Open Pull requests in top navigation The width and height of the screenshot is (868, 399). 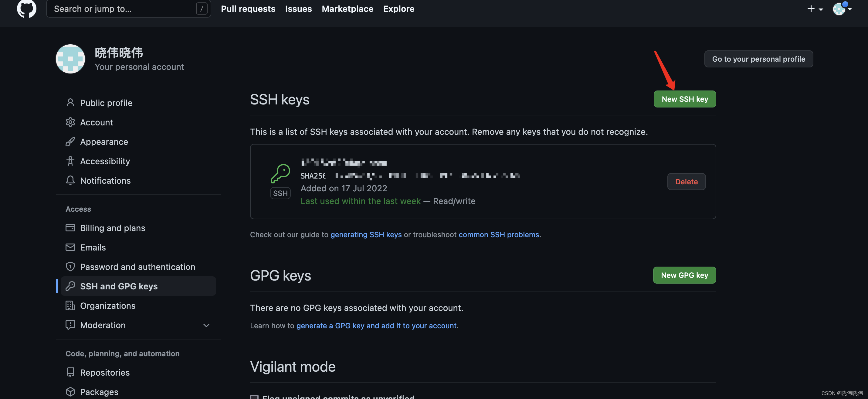(248, 9)
